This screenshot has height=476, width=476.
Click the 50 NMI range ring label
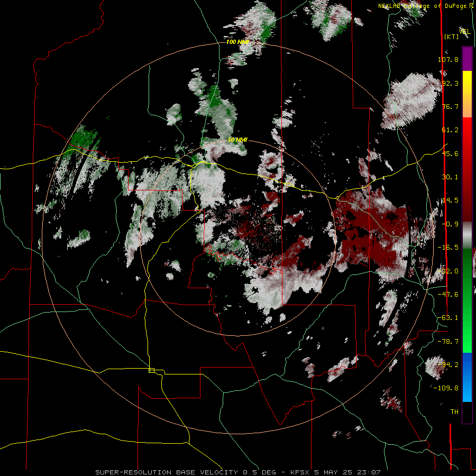(x=237, y=140)
